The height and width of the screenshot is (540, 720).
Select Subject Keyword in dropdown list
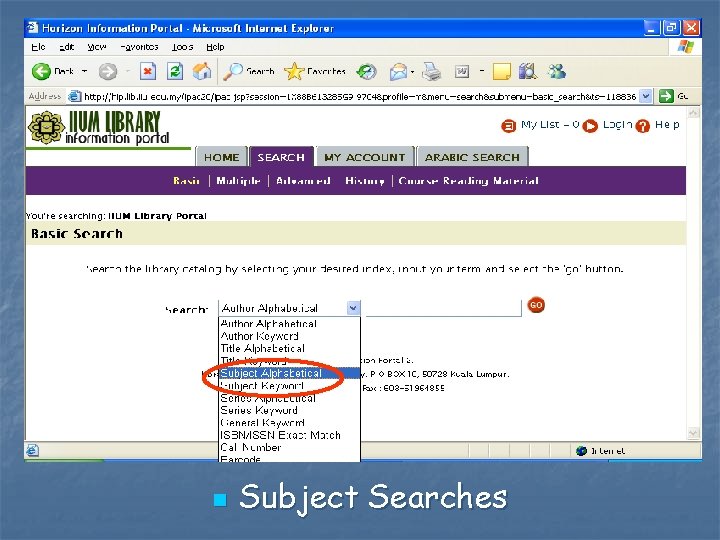pyautogui.click(x=289, y=386)
